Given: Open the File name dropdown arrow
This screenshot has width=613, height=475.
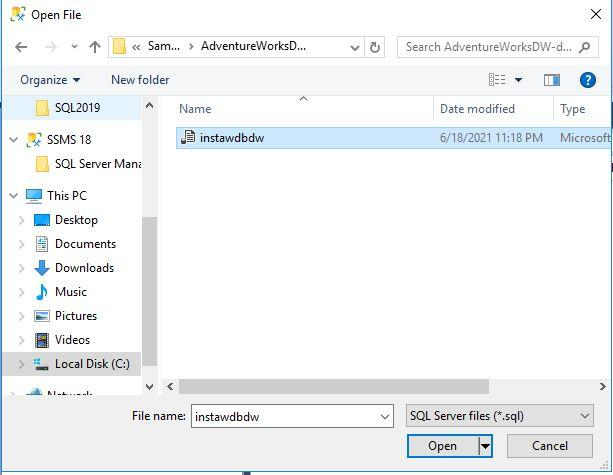Looking at the screenshot, I should tap(385, 417).
